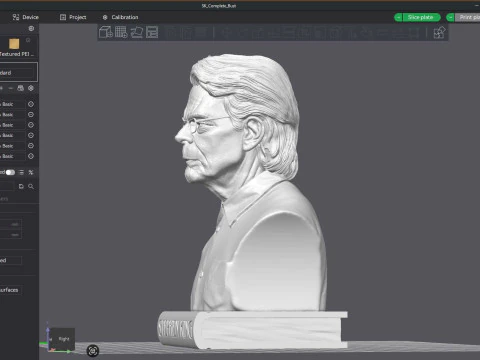Click the SK_Complete_Bust window title

coord(219,6)
